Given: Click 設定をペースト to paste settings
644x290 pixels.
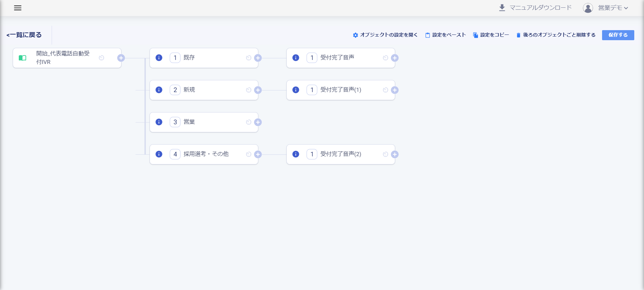Looking at the screenshot, I should click(x=445, y=35).
